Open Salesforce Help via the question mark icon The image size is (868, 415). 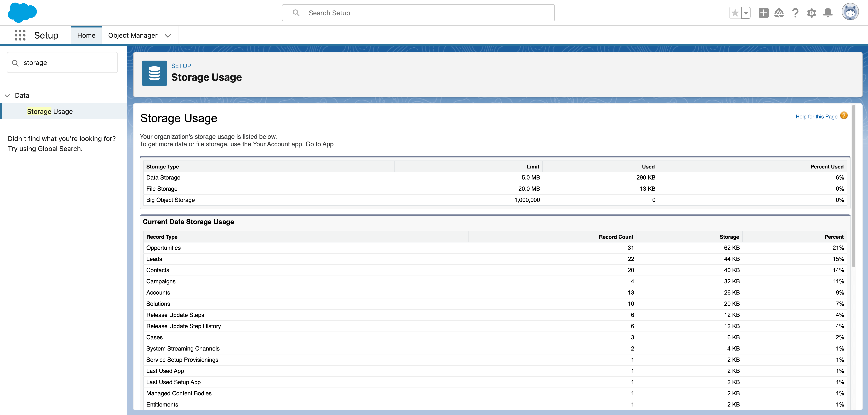(795, 12)
